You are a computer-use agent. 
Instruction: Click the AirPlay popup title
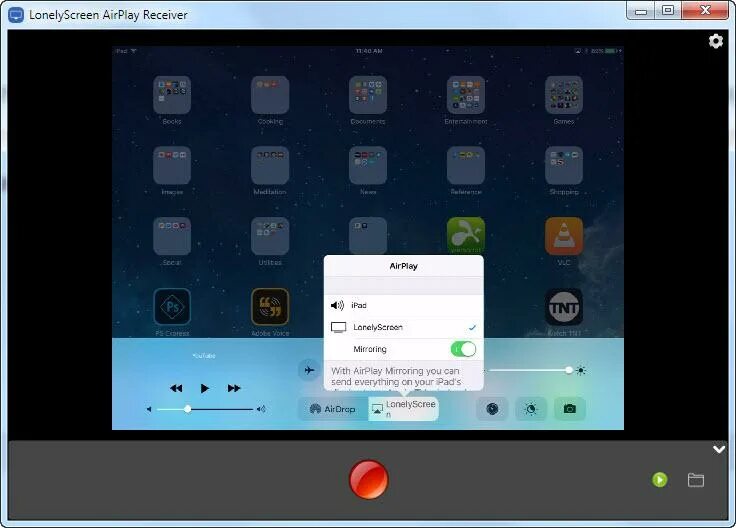(x=404, y=266)
